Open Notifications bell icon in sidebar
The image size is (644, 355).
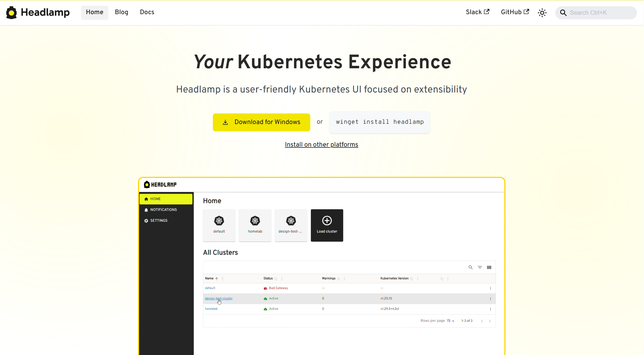146,210
